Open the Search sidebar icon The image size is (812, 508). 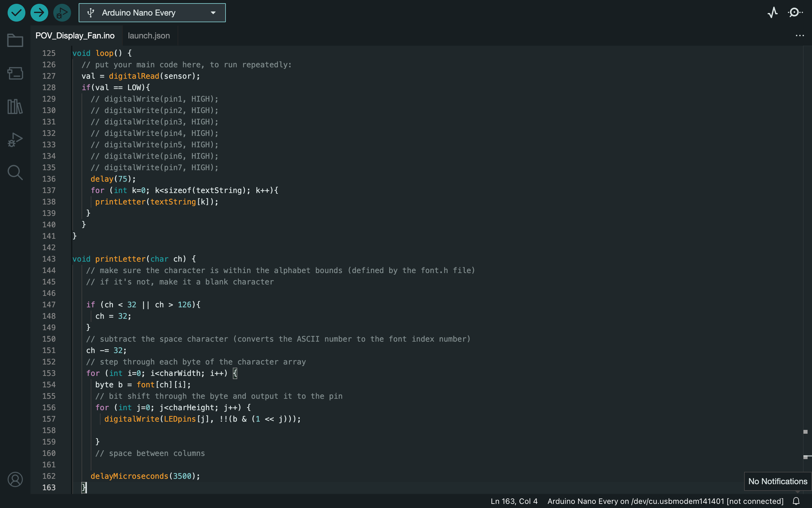[15, 173]
